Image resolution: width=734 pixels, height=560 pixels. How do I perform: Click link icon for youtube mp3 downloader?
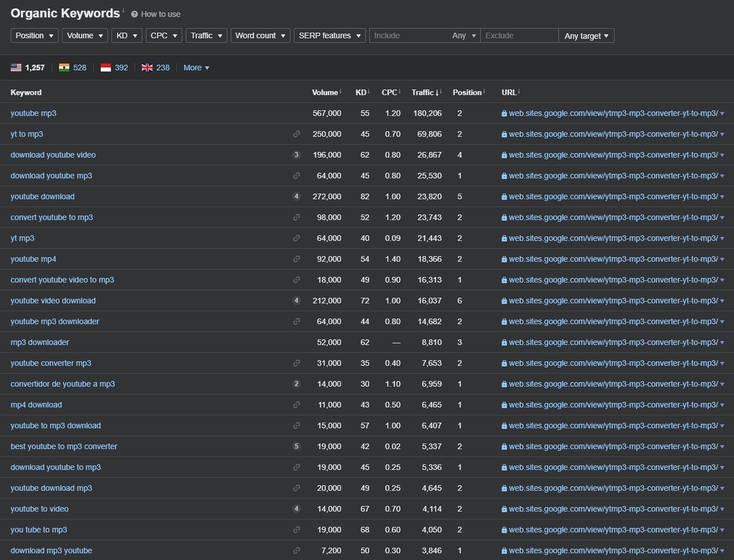tap(297, 321)
